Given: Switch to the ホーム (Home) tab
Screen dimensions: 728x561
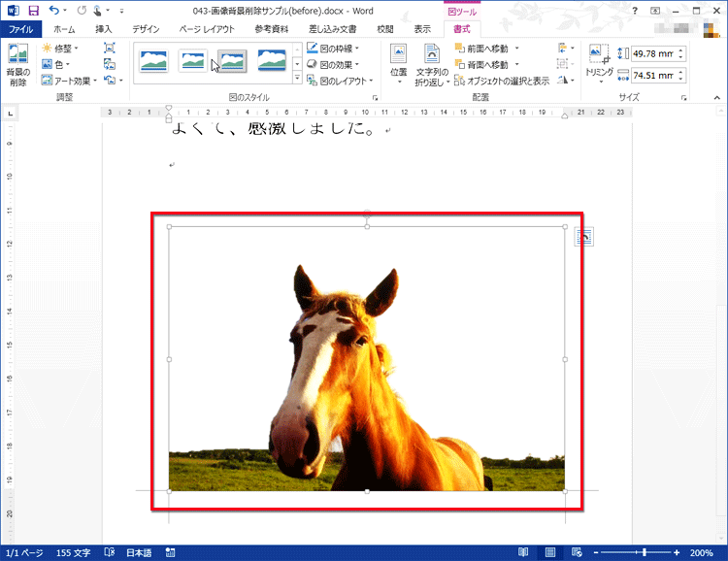Looking at the screenshot, I should 64,29.
